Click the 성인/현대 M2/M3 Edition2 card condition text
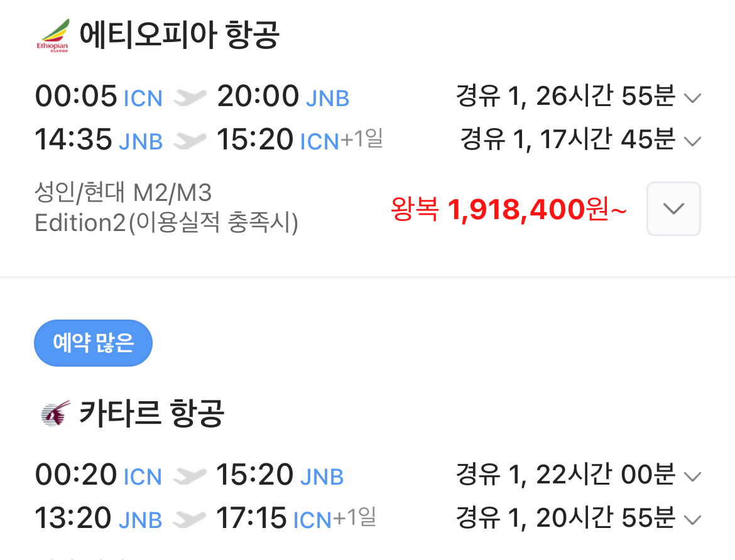 click(x=166, y=208)
